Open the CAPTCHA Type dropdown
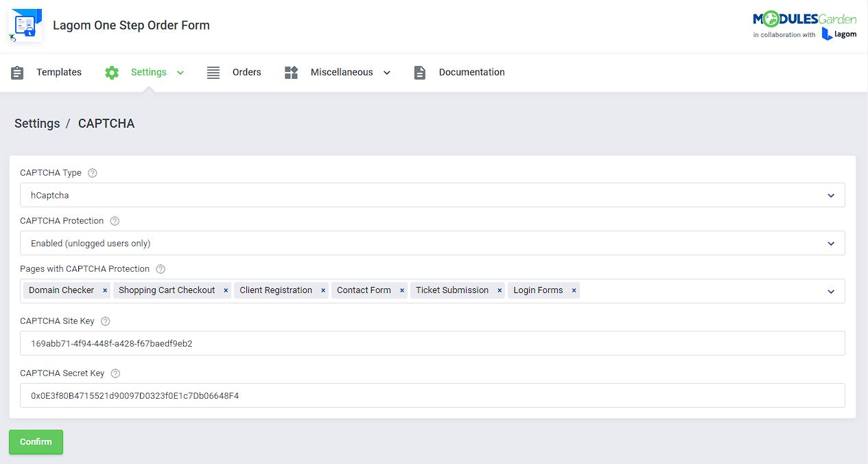868x464 pixels. [831, 195]
